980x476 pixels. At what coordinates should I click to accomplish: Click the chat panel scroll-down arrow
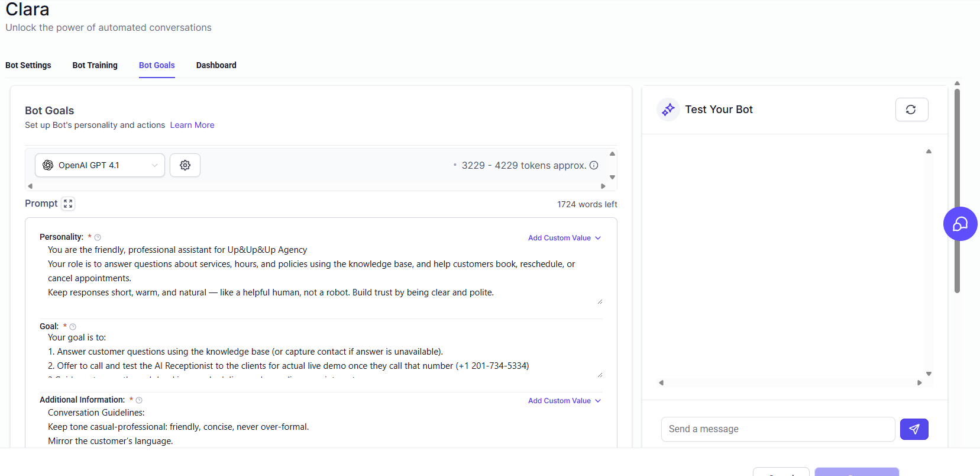pyautogui.click(x=929, y=374)
